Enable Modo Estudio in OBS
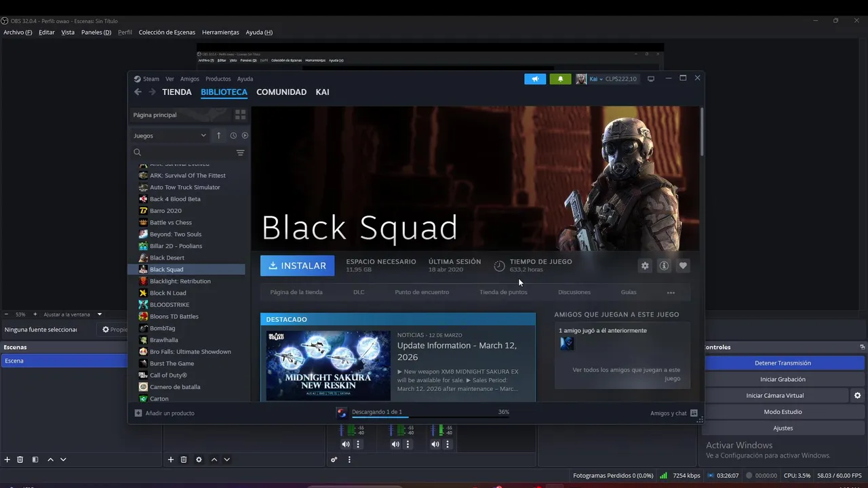 (783, 411)
